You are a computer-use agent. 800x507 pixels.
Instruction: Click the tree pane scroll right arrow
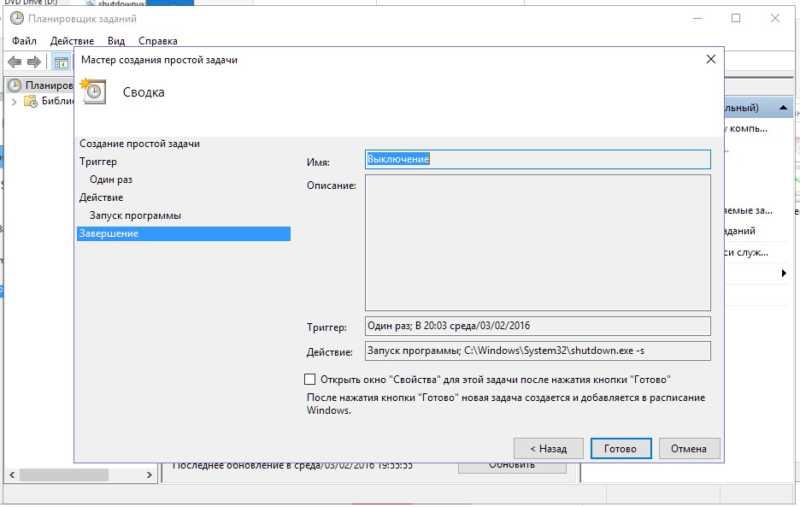(x=149, y=475)
